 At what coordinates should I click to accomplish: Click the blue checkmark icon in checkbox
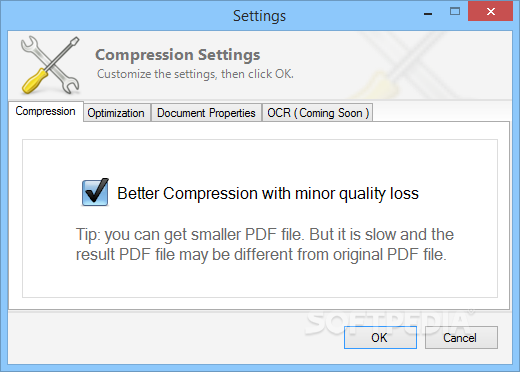[95, 193]
